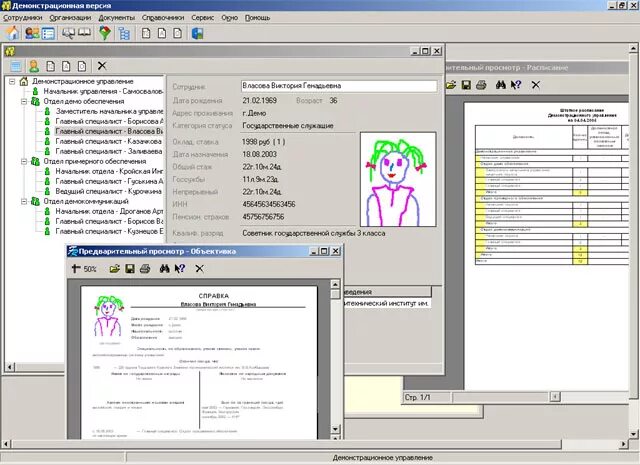Click the last document icon in employee window toolbar
Viewport: 640px width, 465px height.
pos(82,66)
